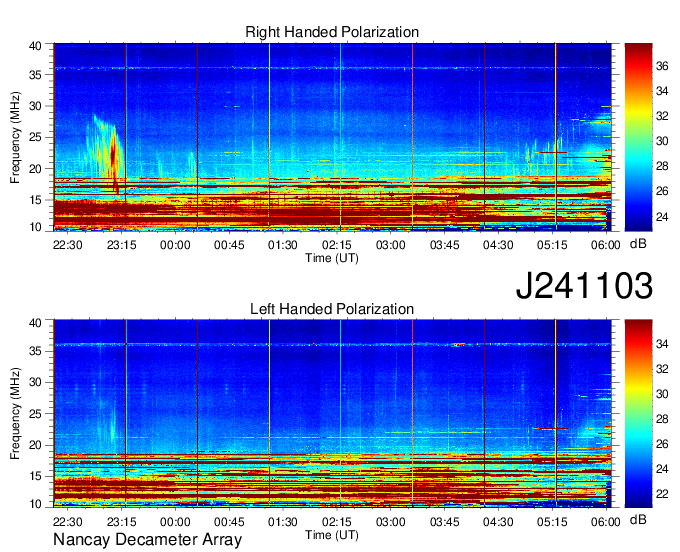Click the "Left Handed Polarization" plot title
This screenshot has width=680, height=552.
click(x=332, y=309)
